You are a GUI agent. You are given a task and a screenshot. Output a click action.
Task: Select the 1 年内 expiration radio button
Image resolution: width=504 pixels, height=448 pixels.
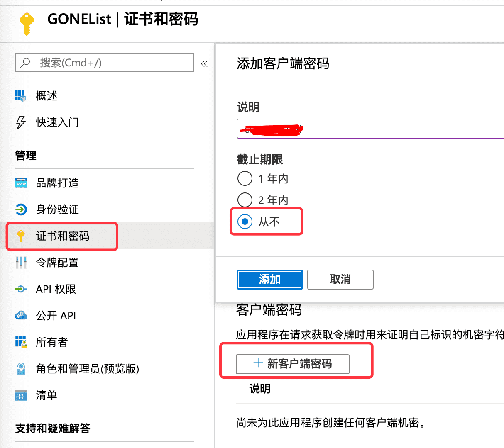pyautogui.click(x=245, y=179)
